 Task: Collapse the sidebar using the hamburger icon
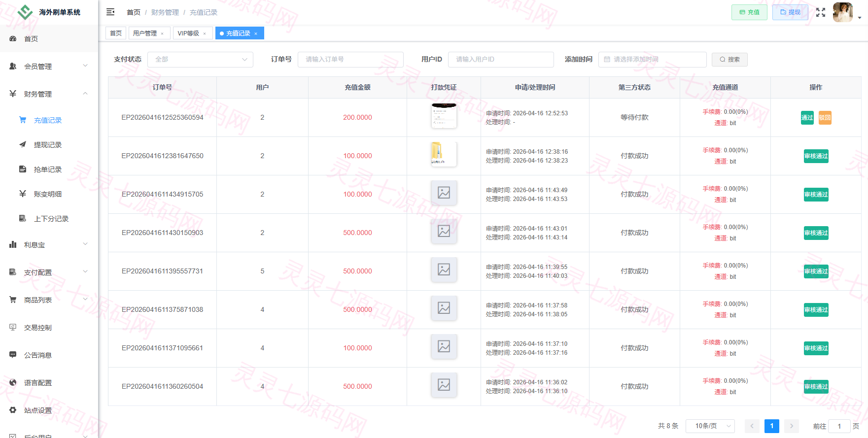pos(110,12)
